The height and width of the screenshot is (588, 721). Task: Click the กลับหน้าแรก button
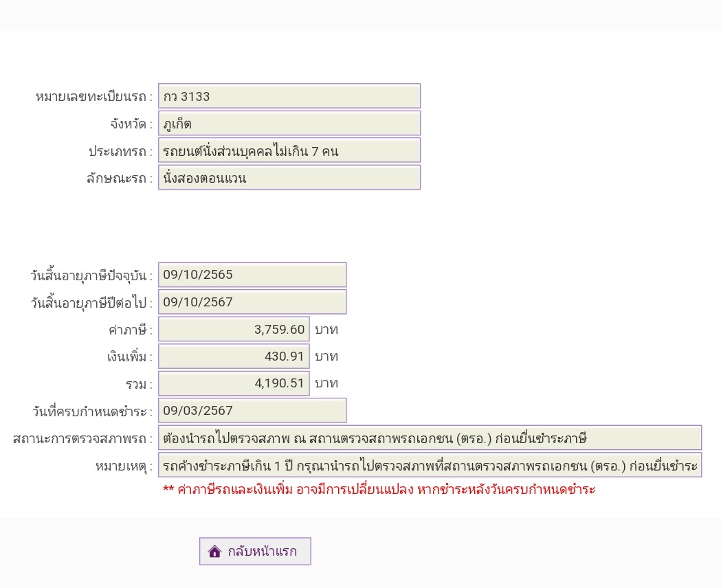(x=255, y=551)
